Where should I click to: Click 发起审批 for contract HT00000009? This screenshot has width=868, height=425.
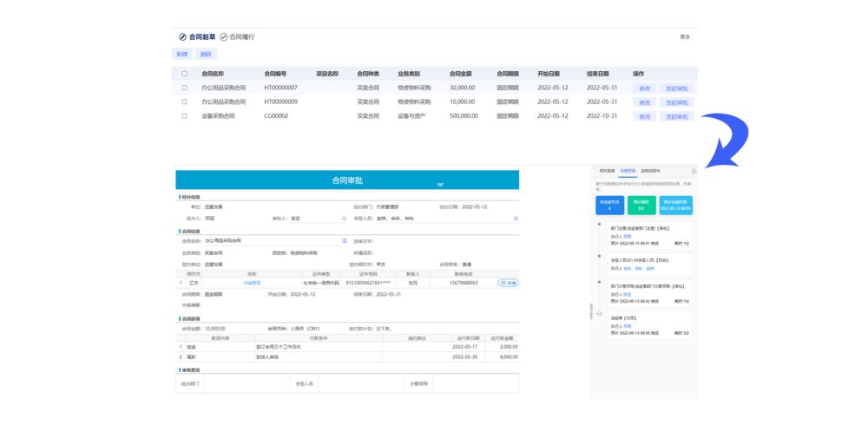click(x=676, y=102)
